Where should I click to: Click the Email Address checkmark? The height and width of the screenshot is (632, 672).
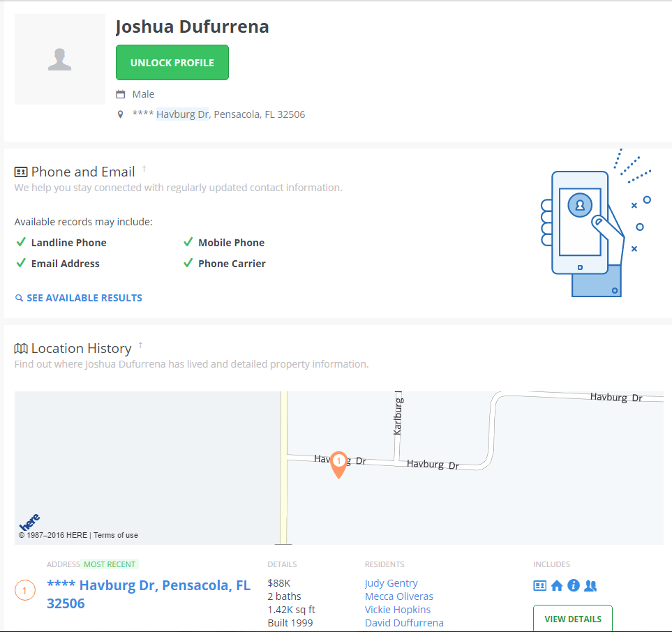pos(21,263)
